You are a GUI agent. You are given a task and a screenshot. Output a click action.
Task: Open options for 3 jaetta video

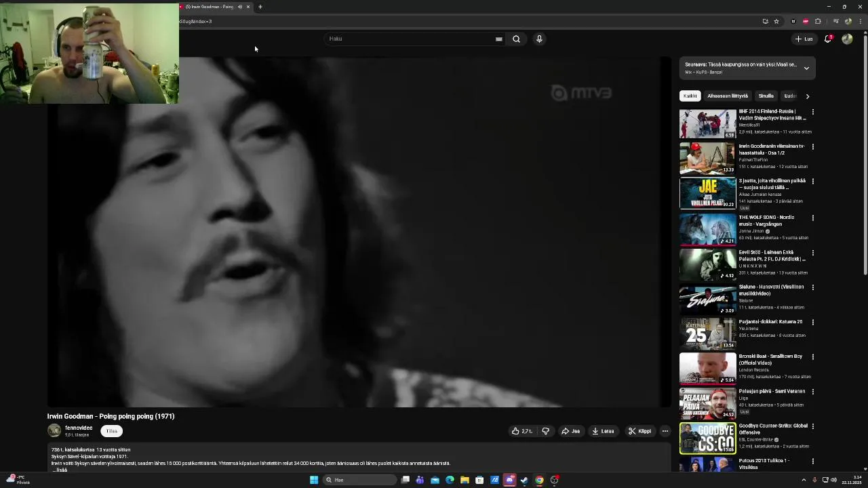(x=813, y=182)
